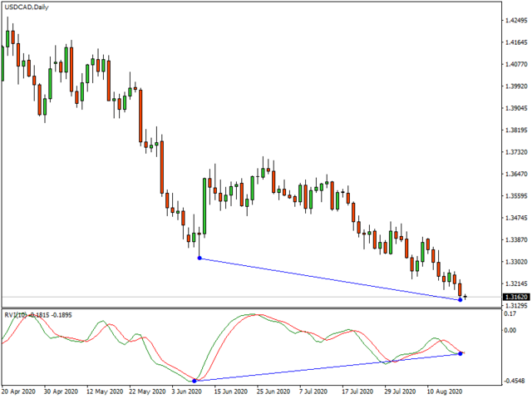This screenshot has width=532, height=399.
Task: Click the 1.37320 price axis label
Action: click(516, 152)
